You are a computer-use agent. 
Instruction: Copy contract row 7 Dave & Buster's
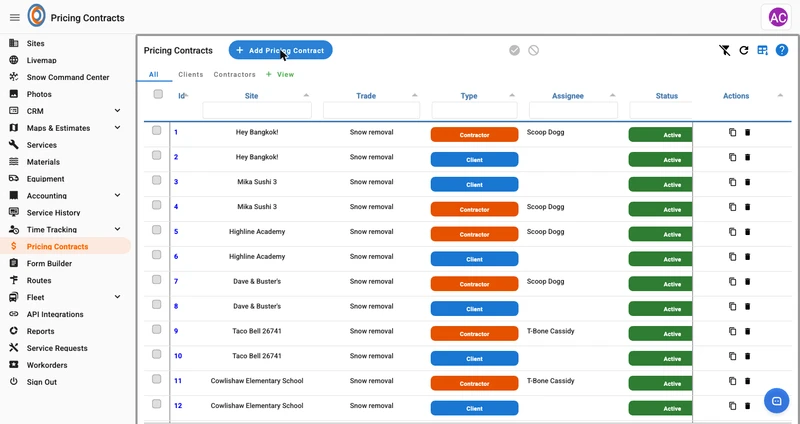point(733,281)
